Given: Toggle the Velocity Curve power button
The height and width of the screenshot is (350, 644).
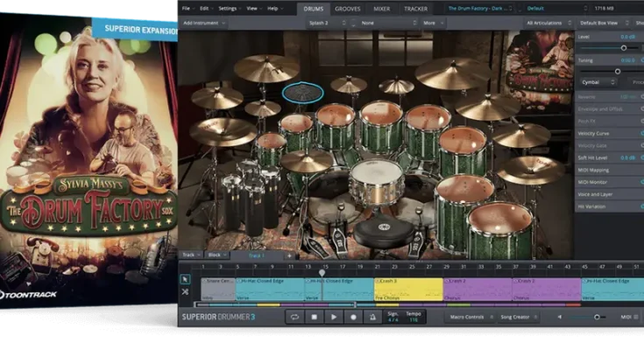Looking at the screenshot, I should [641, 133].
